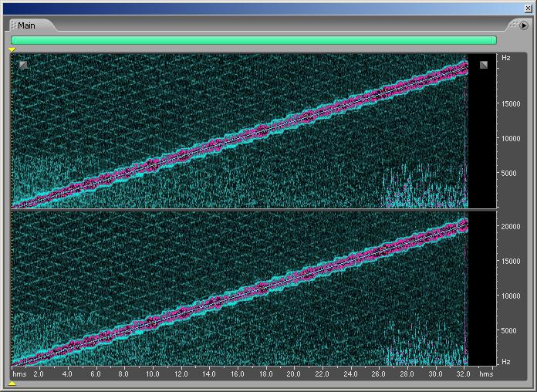
Task: Click 10000 on the upper channel frequency ruler
Action: pos(511,138)
